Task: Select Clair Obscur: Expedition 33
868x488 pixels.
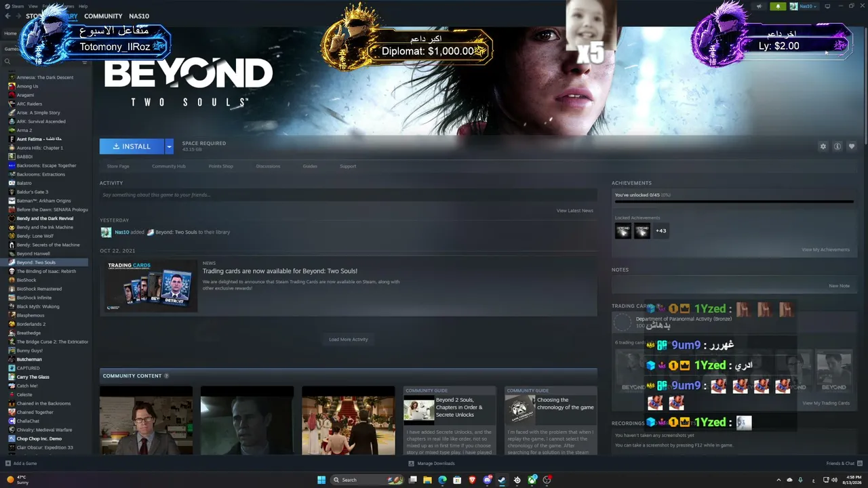Action: pyautogui.click(x=45, y=447)
